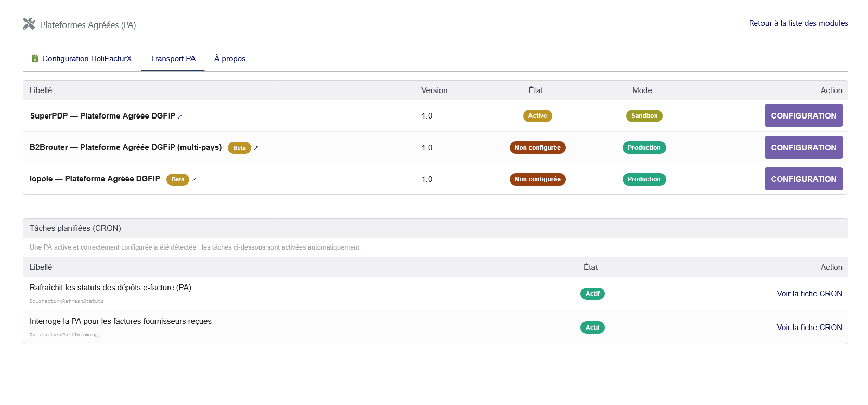Click Actif badge for supplier invoices task
Image resolution: width=868 pixels, height=405 pixels.
point(592,328)
